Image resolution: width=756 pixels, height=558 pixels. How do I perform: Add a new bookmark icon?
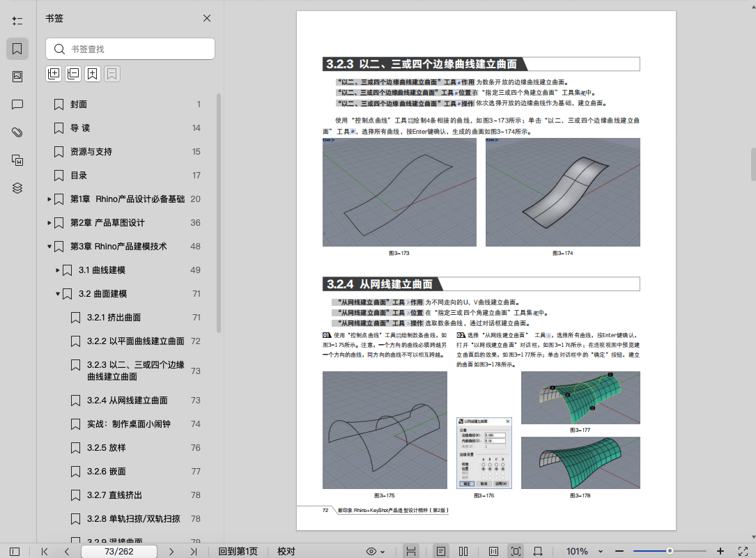(x=93, y=74)
